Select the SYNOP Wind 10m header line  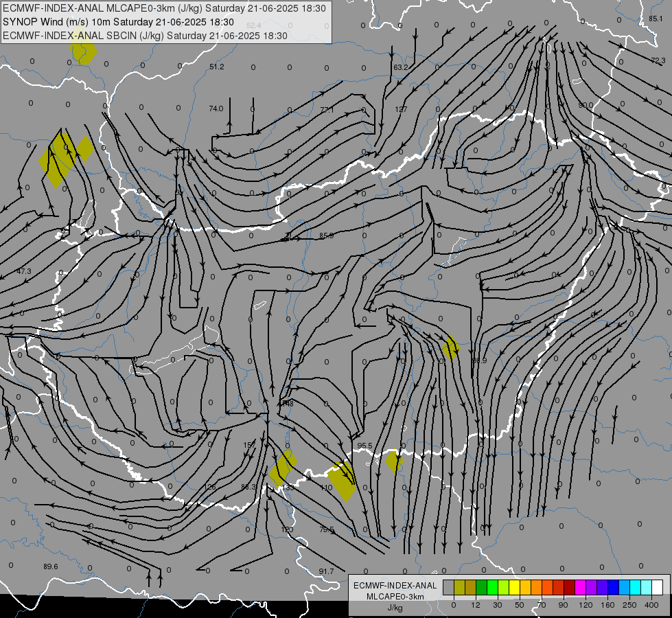coord(118,22)
